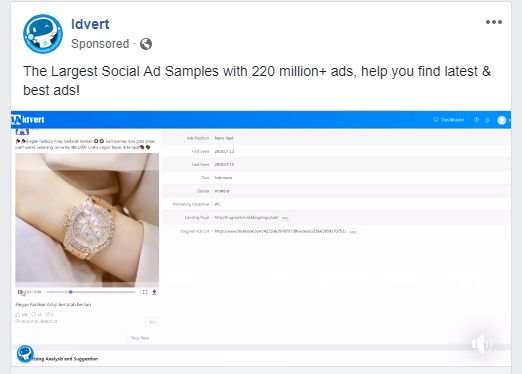Open the notification bell in header
This screenshot has width=522, height=374.
click(487, 120)
